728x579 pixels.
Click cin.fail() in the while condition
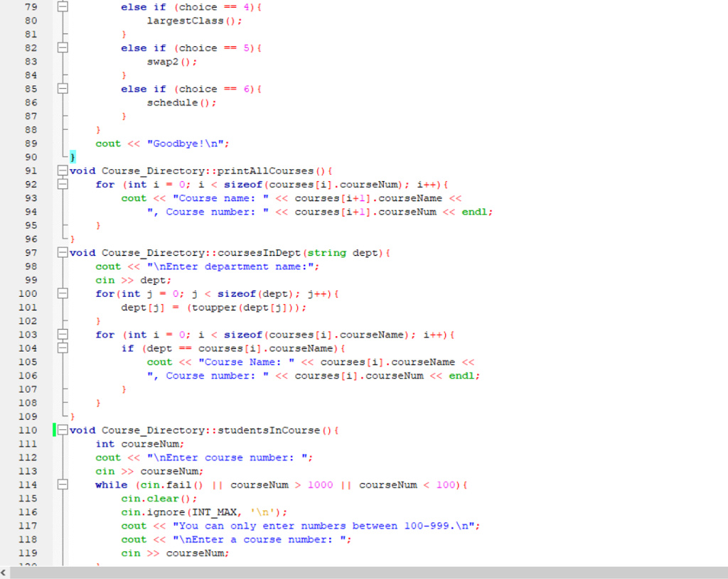pyautogui.click(x=171, y=485)
